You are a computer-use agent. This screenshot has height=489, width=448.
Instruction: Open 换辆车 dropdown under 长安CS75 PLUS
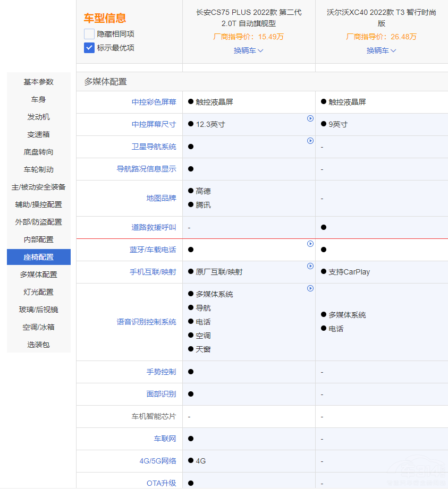(248, 51)
